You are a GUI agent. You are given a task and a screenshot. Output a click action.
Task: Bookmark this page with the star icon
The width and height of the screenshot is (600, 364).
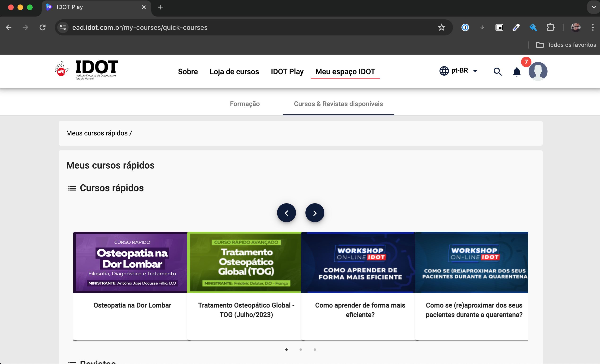point(441,27)
